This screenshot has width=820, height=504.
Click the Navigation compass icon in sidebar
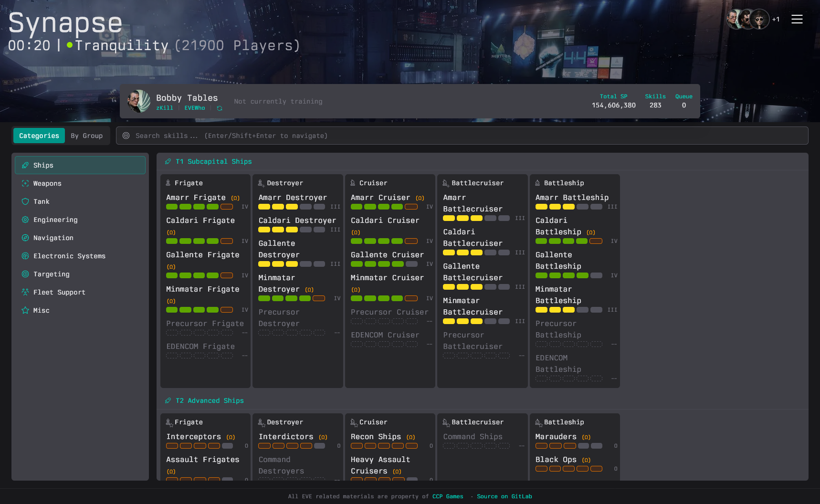click(25, 238)
